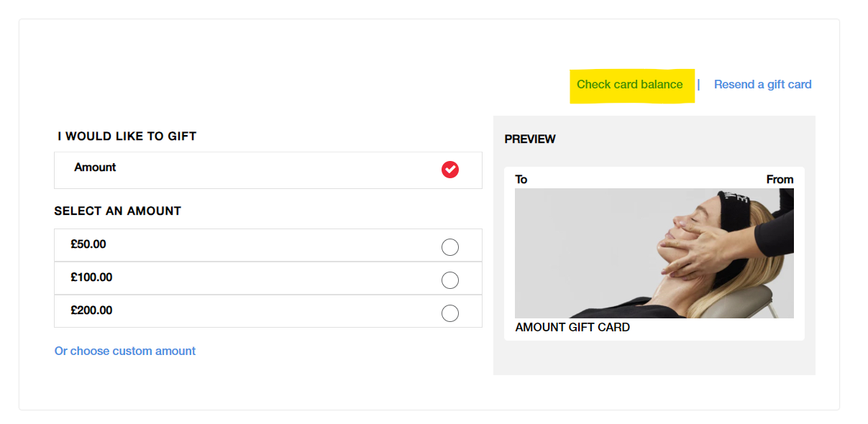Image resolution: width=868 pixels, height=424 pixels.
Task: Click the £200.00 amount text
Action: (x=91, y=310)
